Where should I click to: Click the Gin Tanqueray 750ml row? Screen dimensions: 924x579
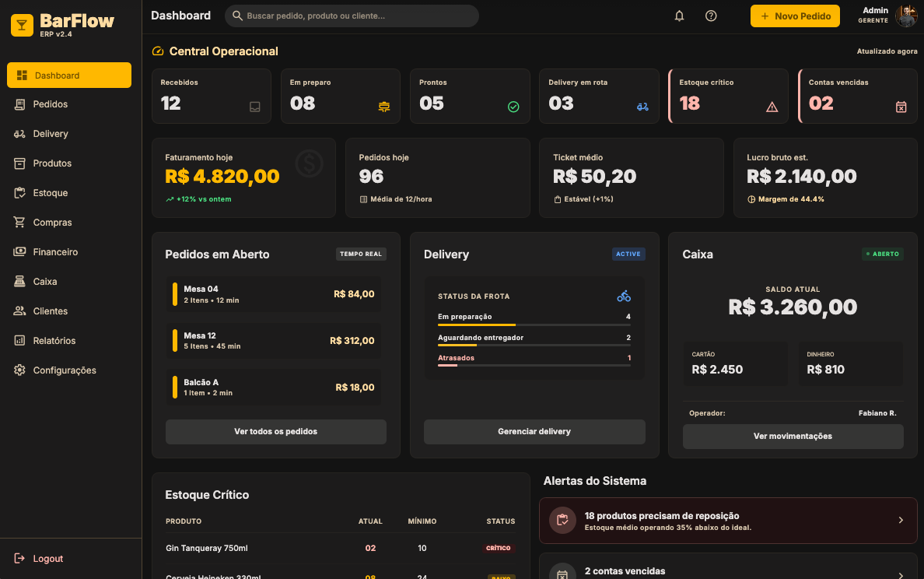pyautogui.click(x=341, y=549)
